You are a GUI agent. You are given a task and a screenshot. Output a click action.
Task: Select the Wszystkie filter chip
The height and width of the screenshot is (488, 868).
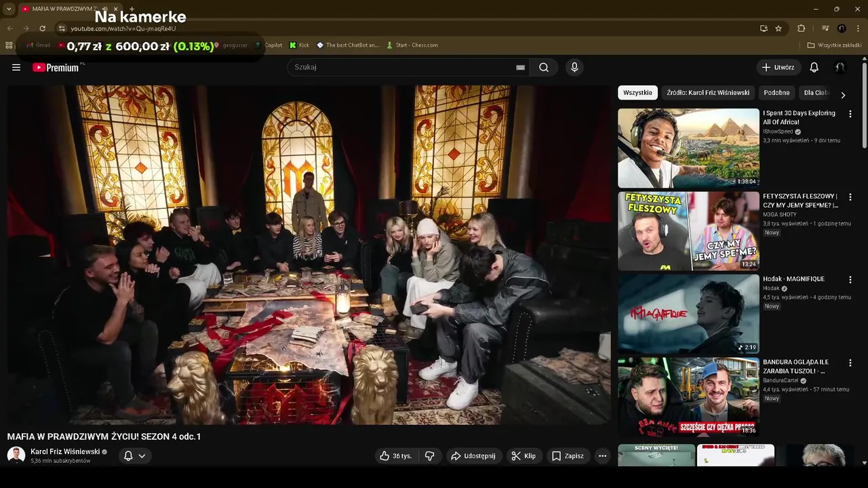point(637,93)
